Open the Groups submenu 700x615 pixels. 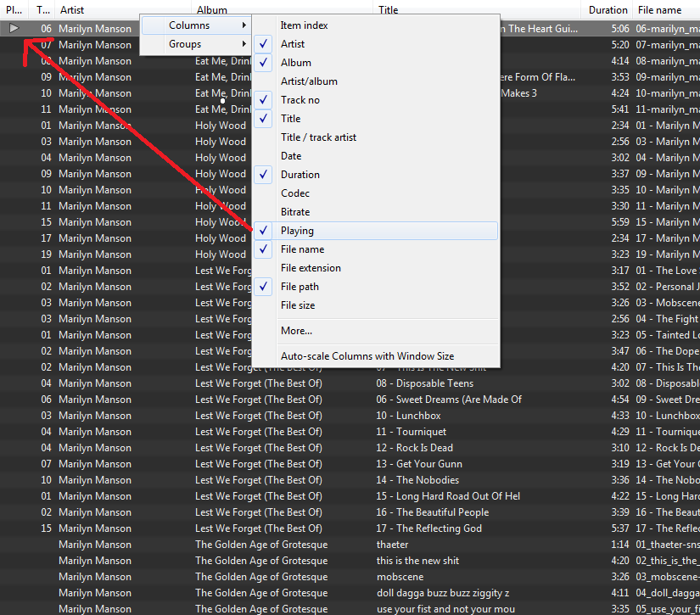tap(195, 44)
